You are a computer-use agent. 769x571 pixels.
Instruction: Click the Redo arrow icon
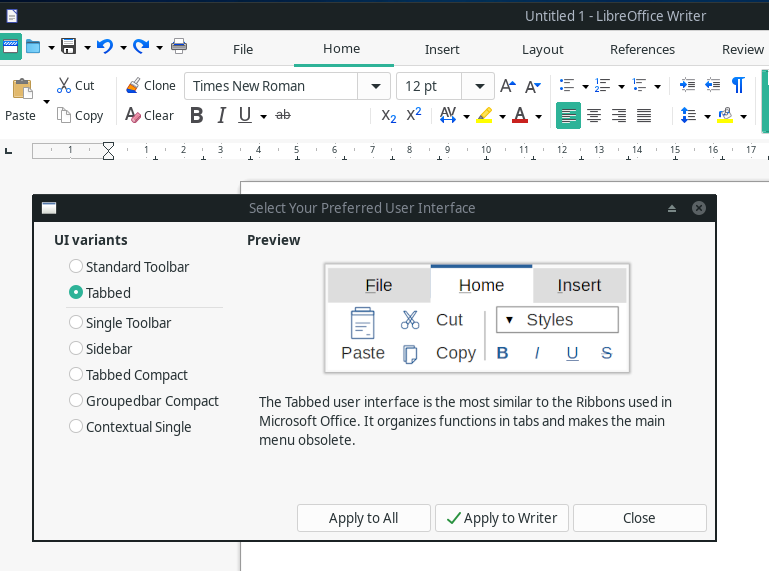[141, 47]
